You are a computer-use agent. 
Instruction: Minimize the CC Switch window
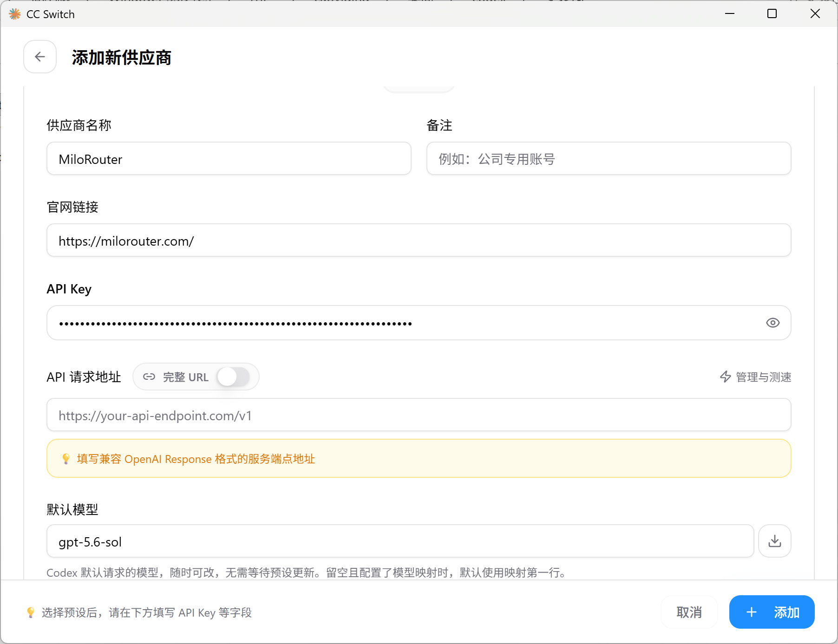729,13
